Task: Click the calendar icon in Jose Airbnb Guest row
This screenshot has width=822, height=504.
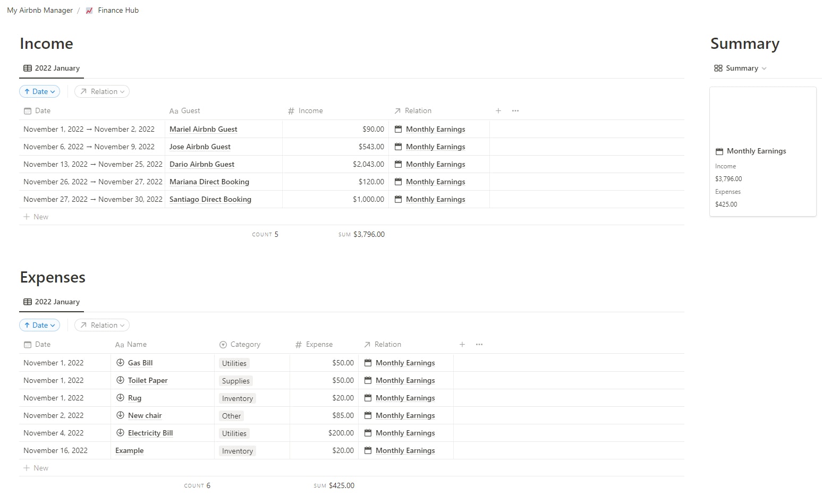Action: (399, 147)
